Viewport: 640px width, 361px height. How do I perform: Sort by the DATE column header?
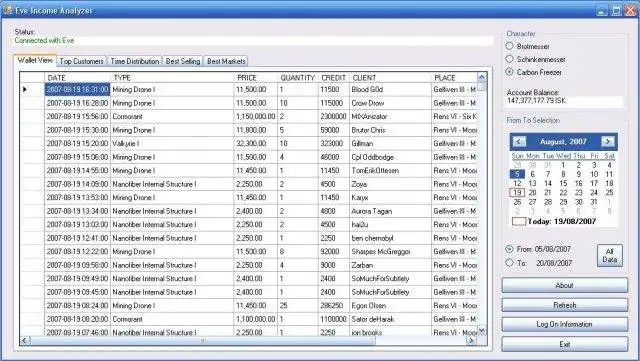(x=78, y=77)
